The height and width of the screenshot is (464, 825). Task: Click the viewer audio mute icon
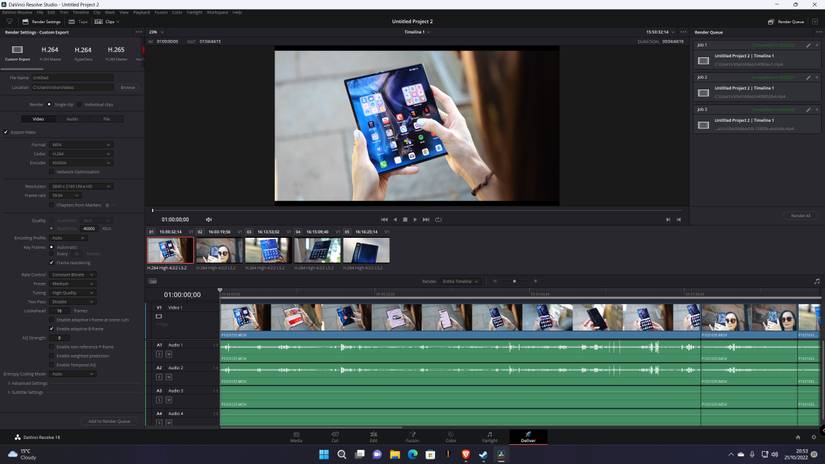(x=209, y=219)
